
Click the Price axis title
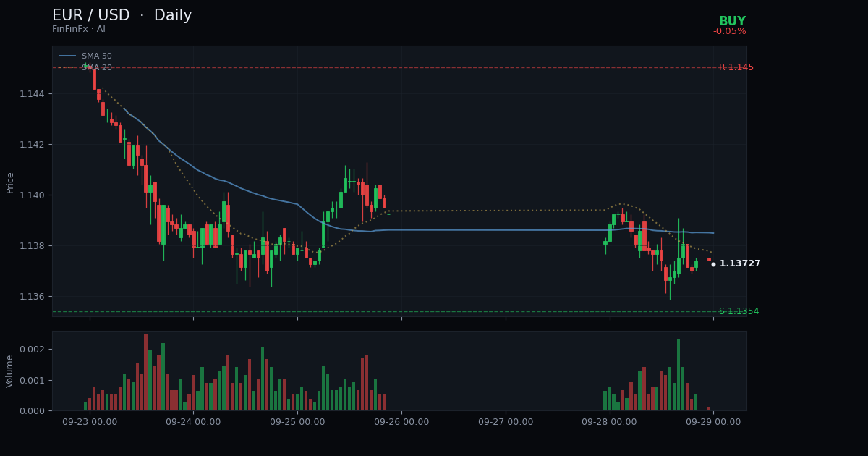pyautogui.click(x=10, y=182)
